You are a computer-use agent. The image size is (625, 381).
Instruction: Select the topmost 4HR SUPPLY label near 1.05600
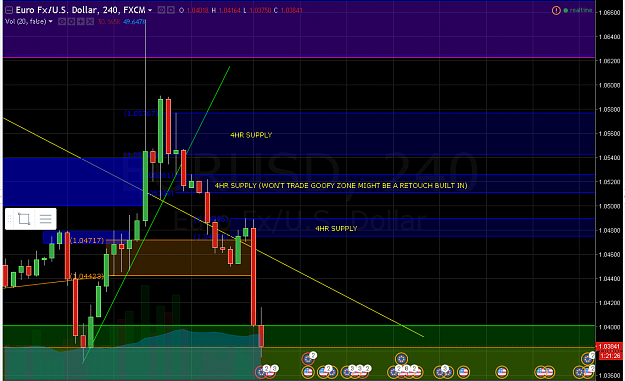(x=251, y=136)
